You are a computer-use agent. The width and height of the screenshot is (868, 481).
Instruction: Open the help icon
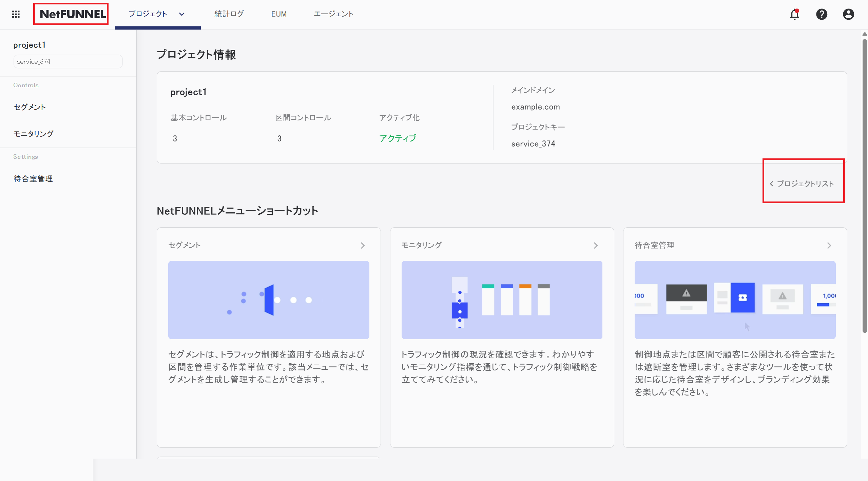[x=822, y=14]
